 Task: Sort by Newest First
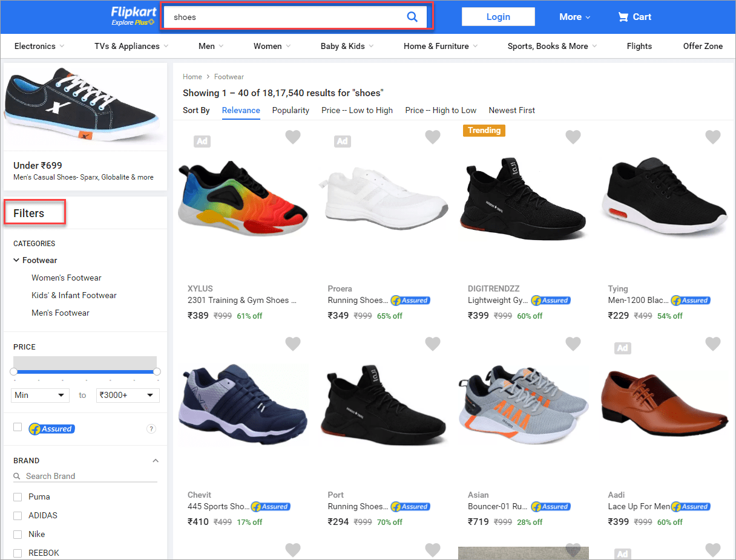(512, 110)
